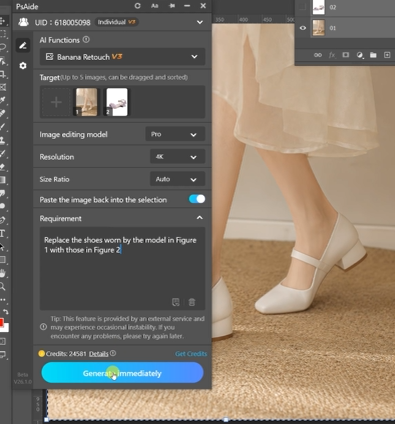Click the info icon next to AI Functions
This screenshot has height=424, width=395.
[86, 40]
